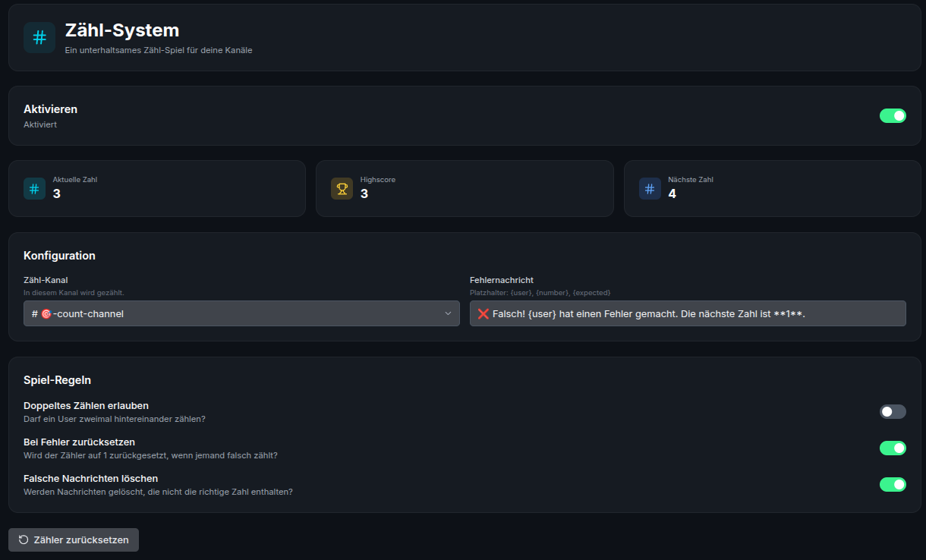Screen dimensions: 926x560
Task: Click the Highscore stat card
Action: pyautogui.click(x=465, y=188)
